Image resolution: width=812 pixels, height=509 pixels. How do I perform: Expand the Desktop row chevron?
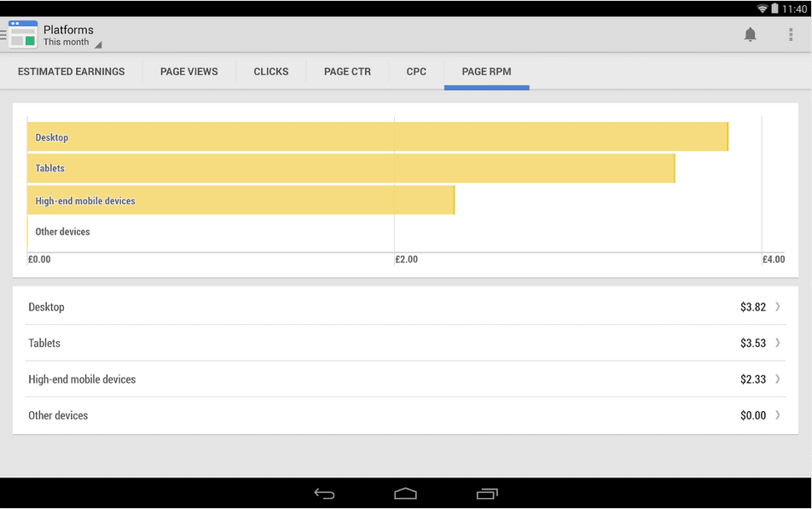[x=777, y=307]
